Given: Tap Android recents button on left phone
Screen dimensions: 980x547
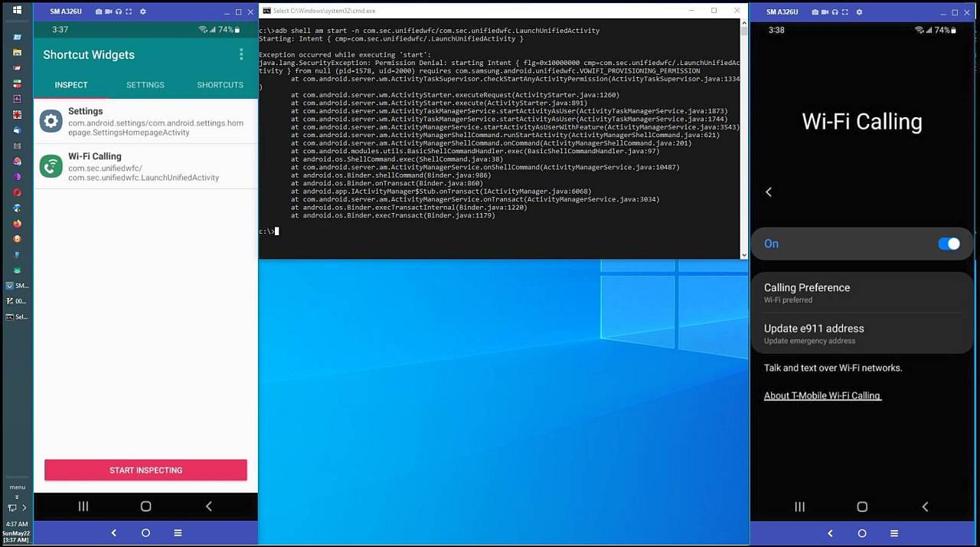Looking at the screenshot, I should [x=83, y=506].
